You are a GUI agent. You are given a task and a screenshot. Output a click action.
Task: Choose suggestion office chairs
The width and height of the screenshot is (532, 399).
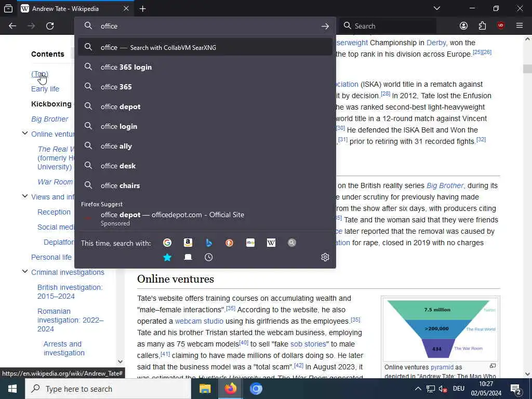(x=205, y=185)
